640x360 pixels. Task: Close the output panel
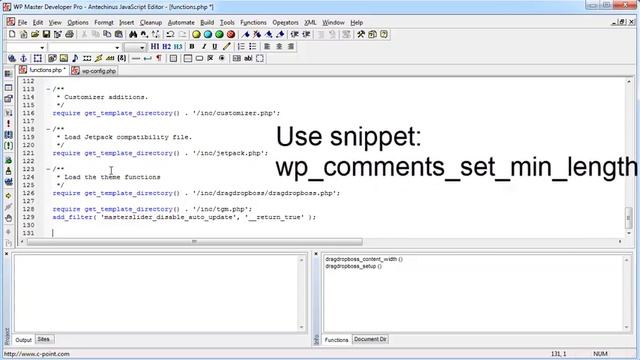[6, 254]
